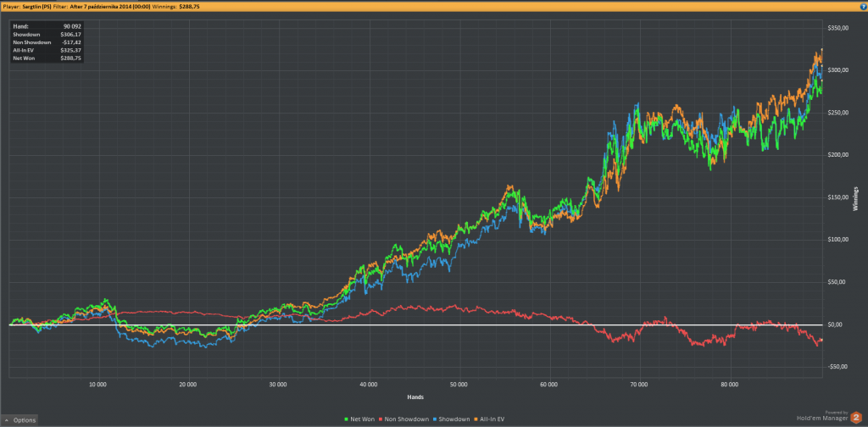This screenshot has height=427, width=868.
Task: Click the $0,00 y-axis label
Action: 835,324
